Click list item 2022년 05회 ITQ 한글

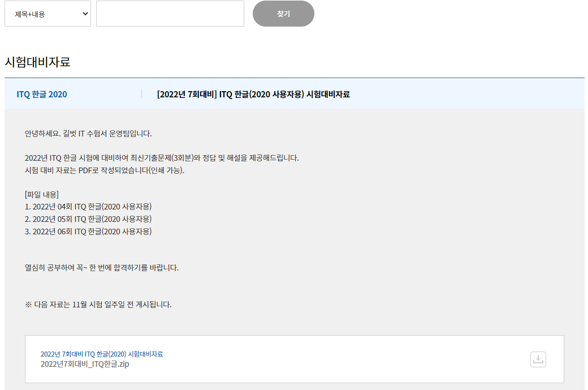pos(88,219)
